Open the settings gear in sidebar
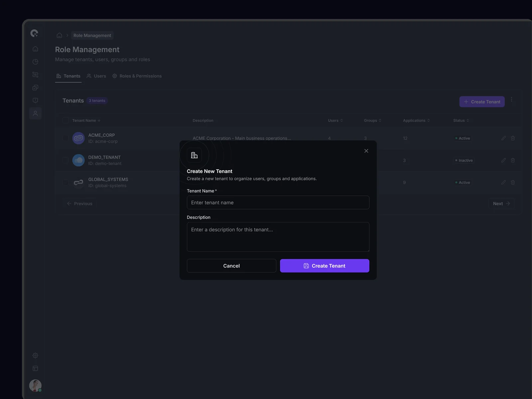This screenshot has width=532, height=399. point(35,355)
